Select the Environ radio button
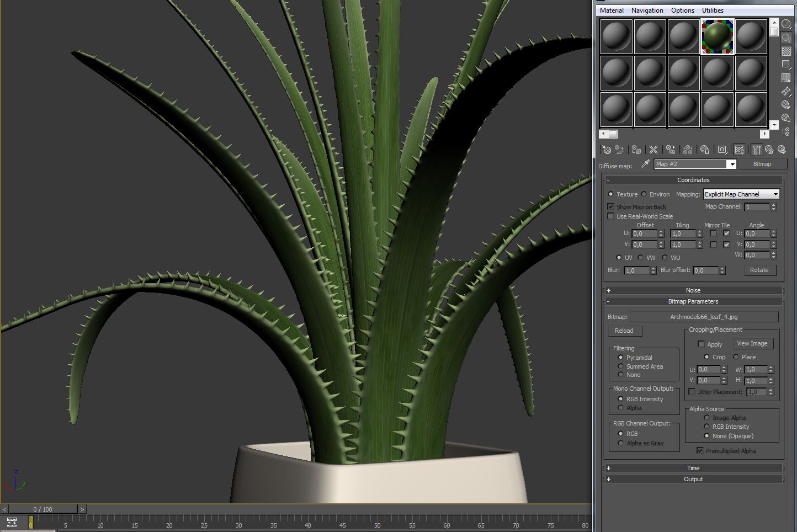This screenshot has width=797, height=532. coord(644,194)
